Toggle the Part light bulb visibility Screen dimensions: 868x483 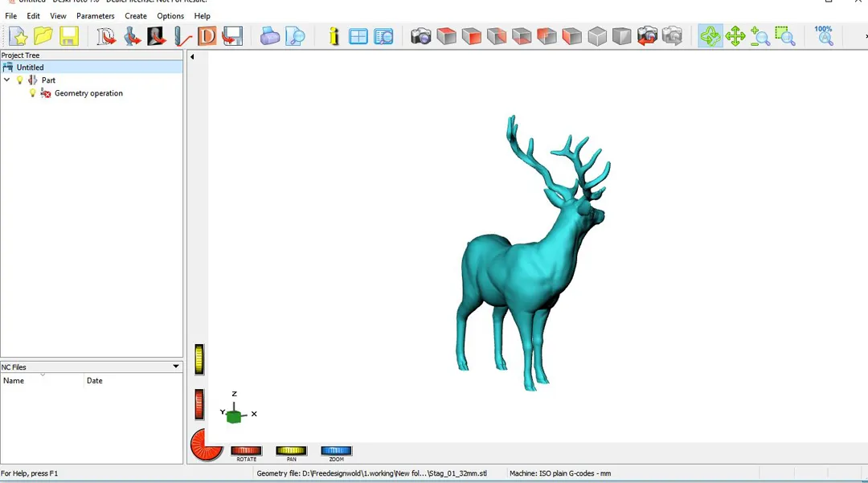[x=20, y=80]
